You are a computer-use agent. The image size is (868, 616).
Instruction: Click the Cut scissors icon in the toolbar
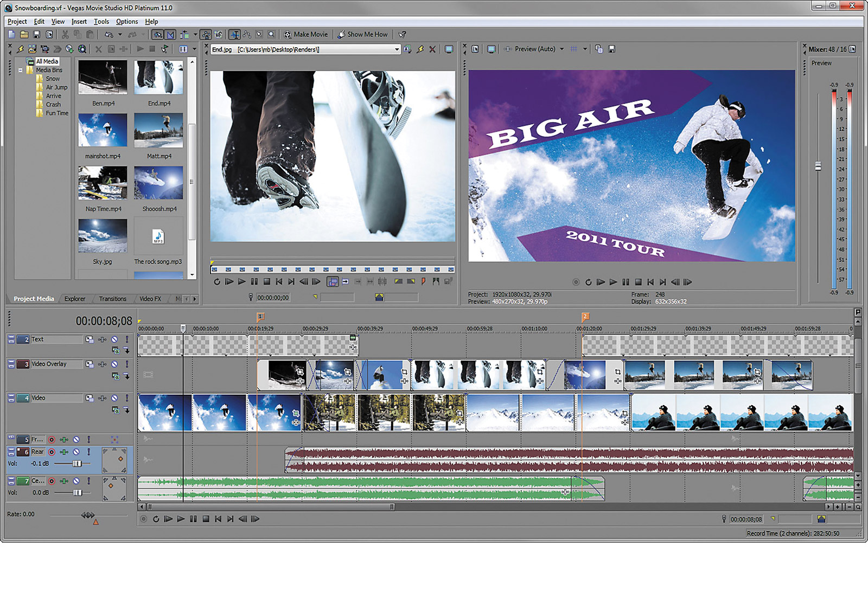[65, 35]
